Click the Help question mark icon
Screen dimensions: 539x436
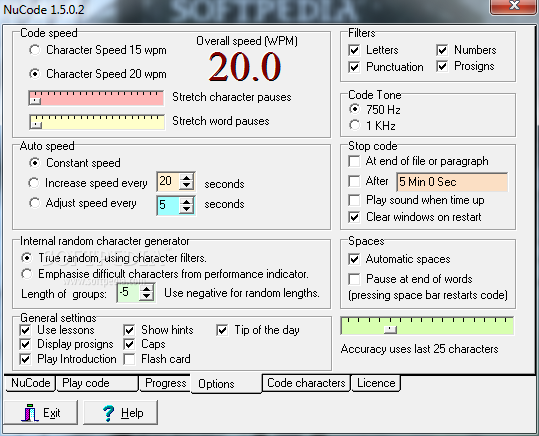click(x=109, y=413)
